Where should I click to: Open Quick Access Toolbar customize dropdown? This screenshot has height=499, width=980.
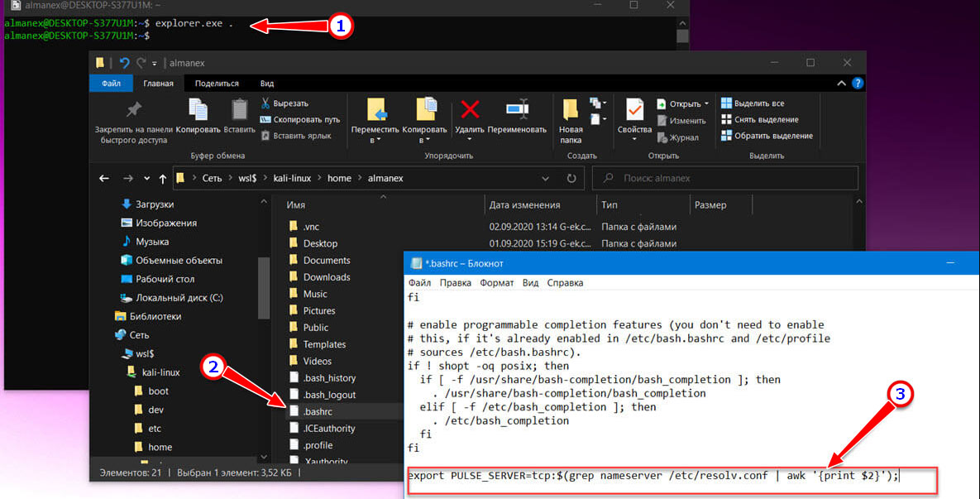[x=155, y=63]
